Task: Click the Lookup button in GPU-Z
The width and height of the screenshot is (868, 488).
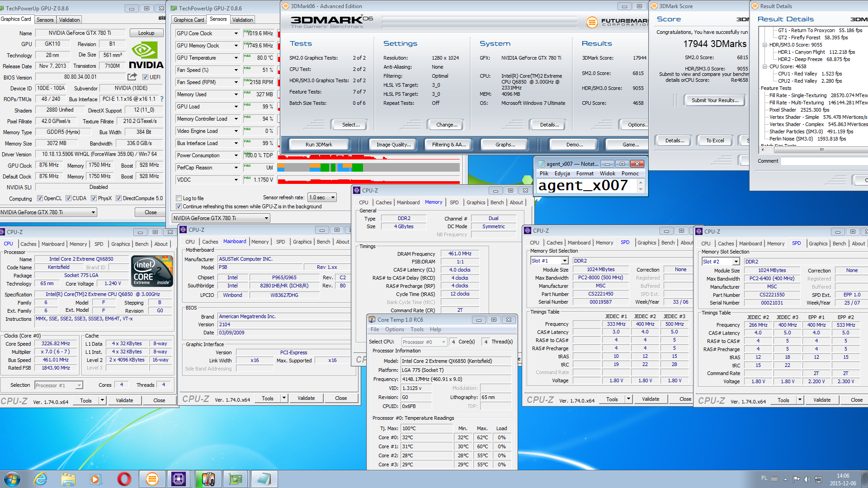Action: coord(146,33)
